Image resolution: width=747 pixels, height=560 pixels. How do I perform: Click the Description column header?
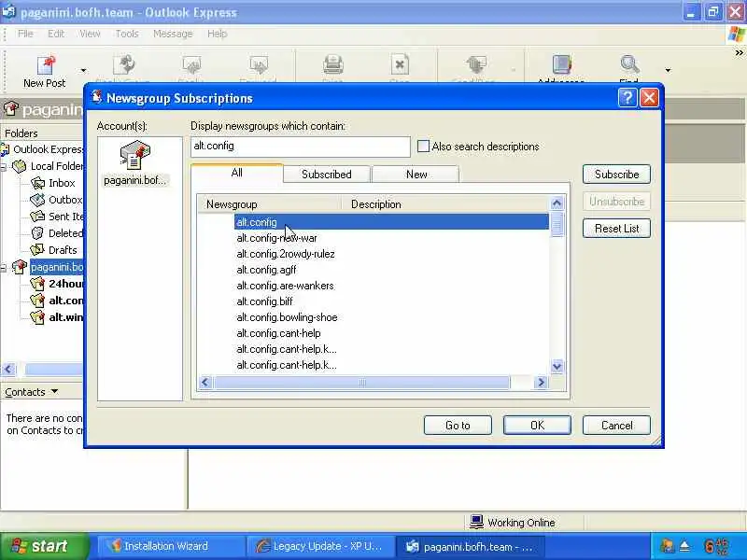(445, 204)
